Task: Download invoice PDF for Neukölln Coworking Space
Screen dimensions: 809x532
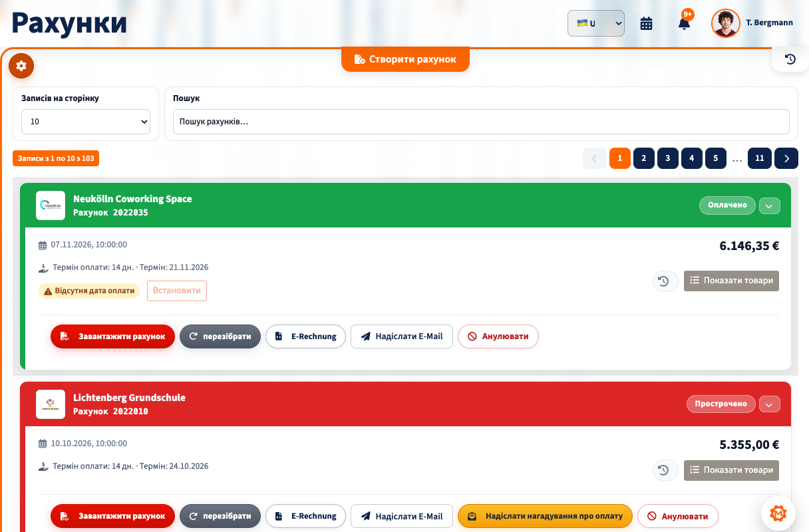Action: click(112, 336)
